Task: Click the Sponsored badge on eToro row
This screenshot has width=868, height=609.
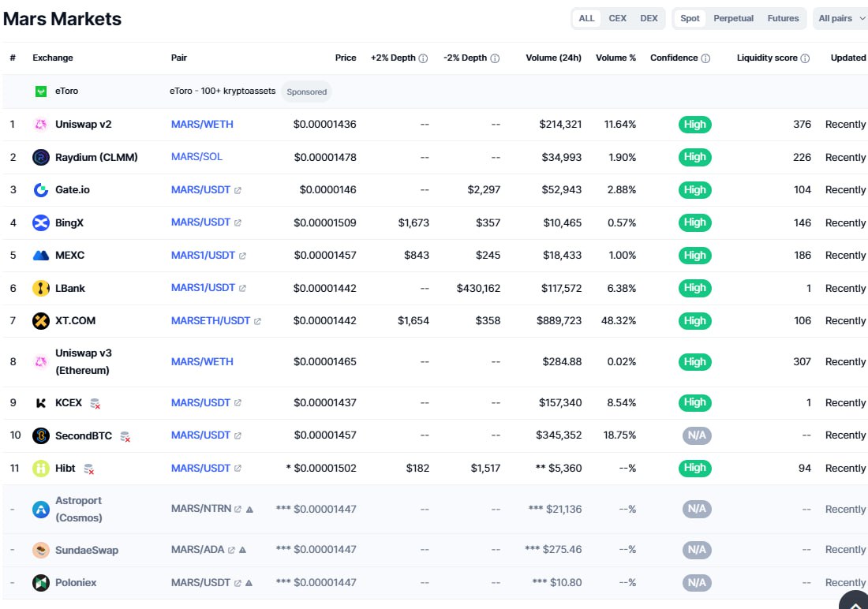Action: [x=307, y=92]
